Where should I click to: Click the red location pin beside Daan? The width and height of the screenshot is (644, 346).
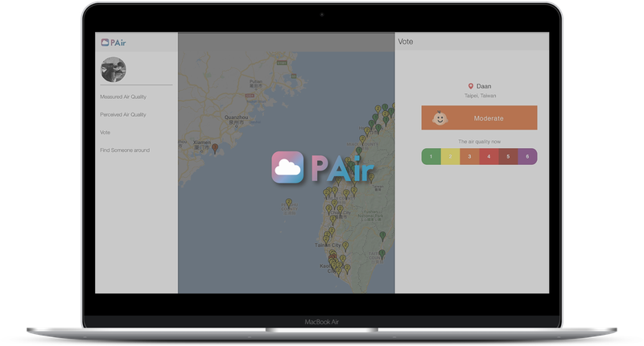471,86
